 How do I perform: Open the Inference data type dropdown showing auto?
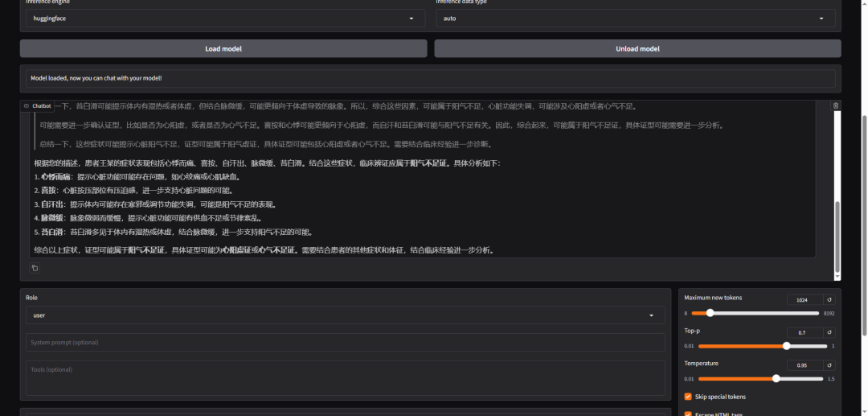[x=636, y=19]
